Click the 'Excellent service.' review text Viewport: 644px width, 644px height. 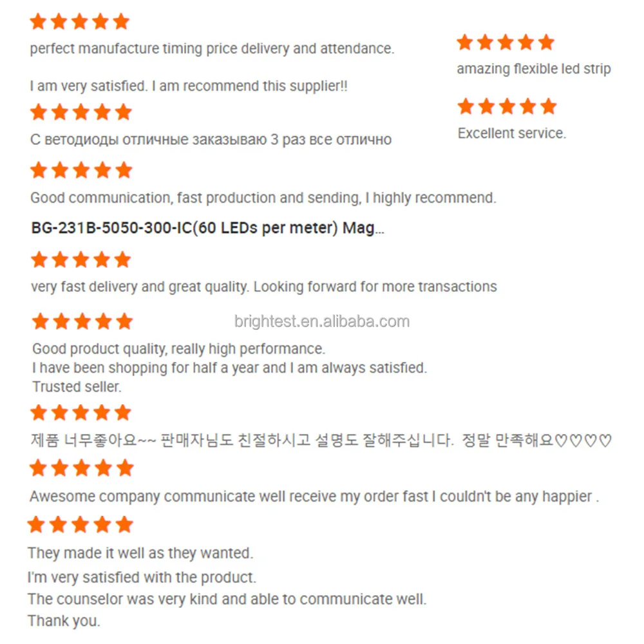point(511,133)
